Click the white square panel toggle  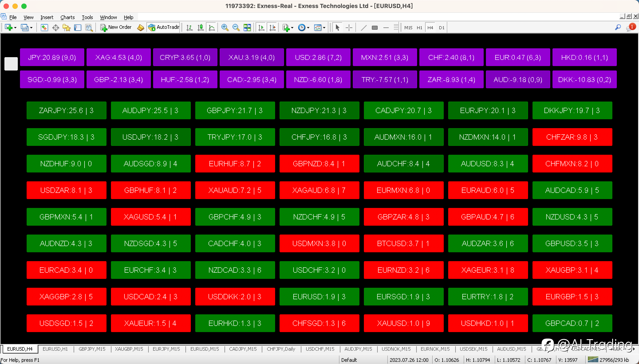pyautogui.click(x=11, y=64)
